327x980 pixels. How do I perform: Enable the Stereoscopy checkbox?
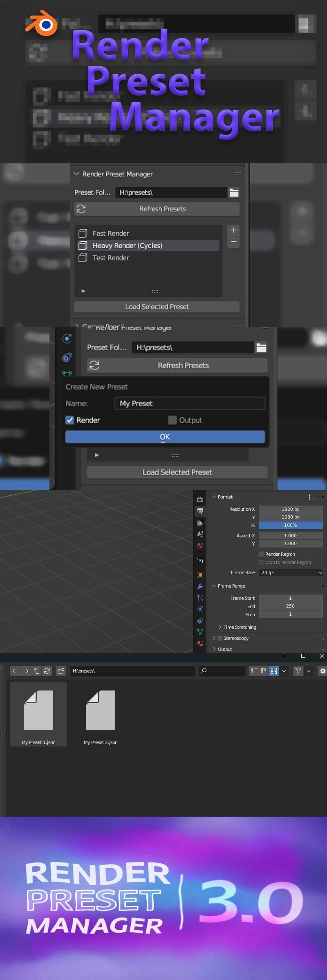click(x=220, y=638)
